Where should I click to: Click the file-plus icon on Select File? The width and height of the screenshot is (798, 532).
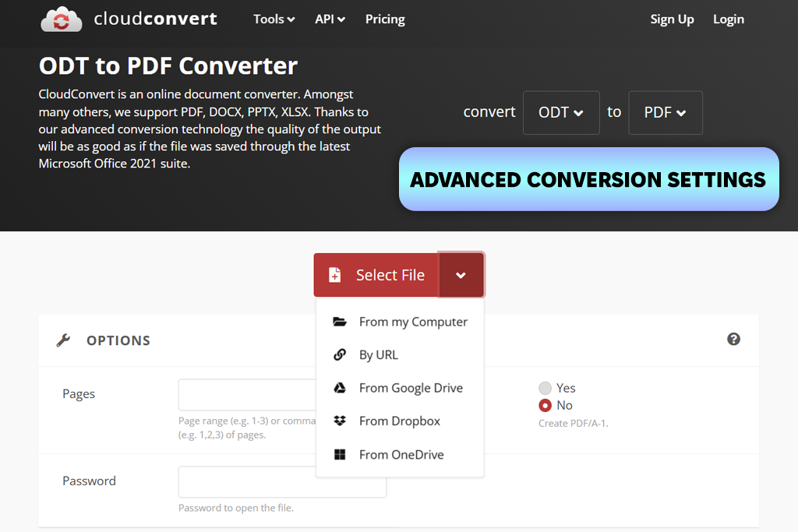click(335, 275)
